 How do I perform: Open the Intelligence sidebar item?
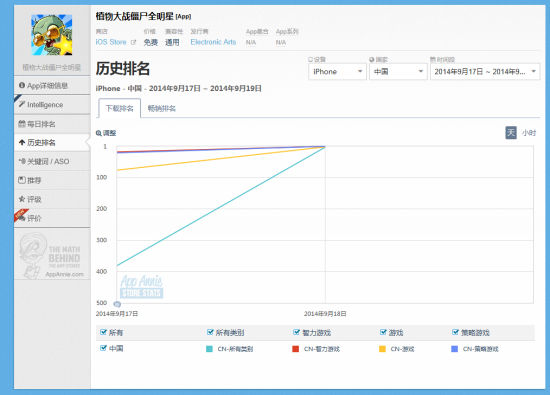(x=52, y=105)
